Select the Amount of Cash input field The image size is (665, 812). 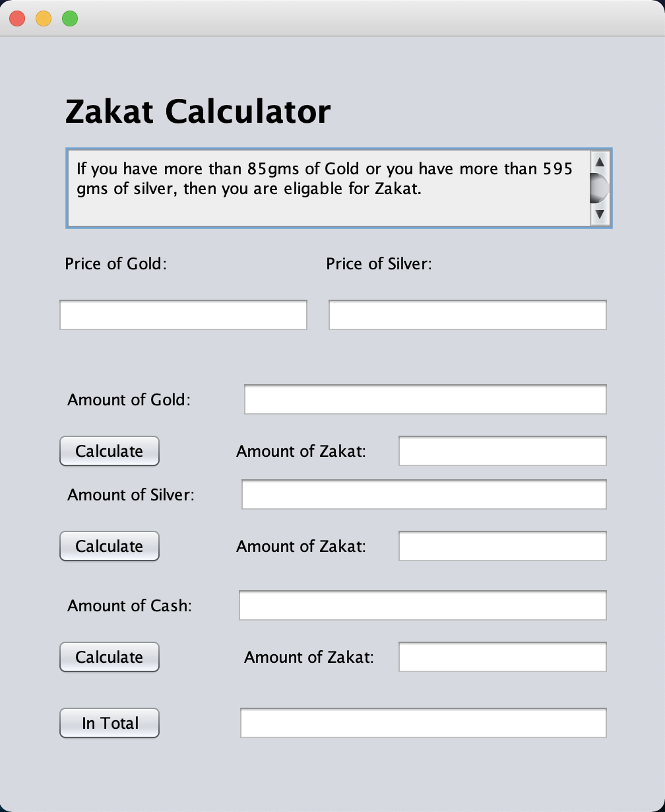click(422, 605)
